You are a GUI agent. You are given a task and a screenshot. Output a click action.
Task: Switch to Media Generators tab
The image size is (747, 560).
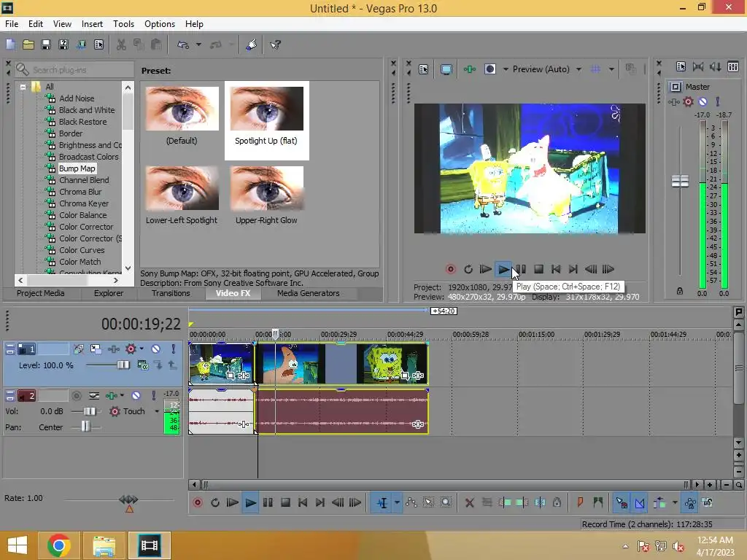(309, 293)
